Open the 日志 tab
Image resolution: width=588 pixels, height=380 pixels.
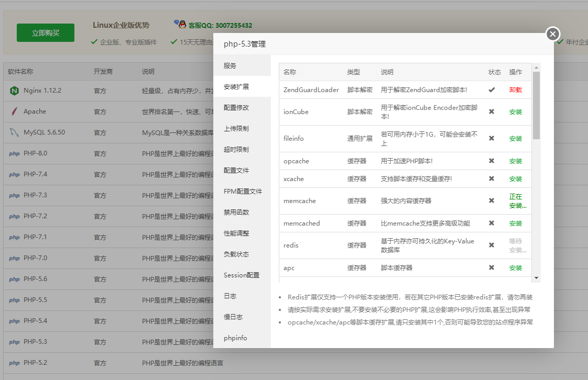[x=242, y=296]
